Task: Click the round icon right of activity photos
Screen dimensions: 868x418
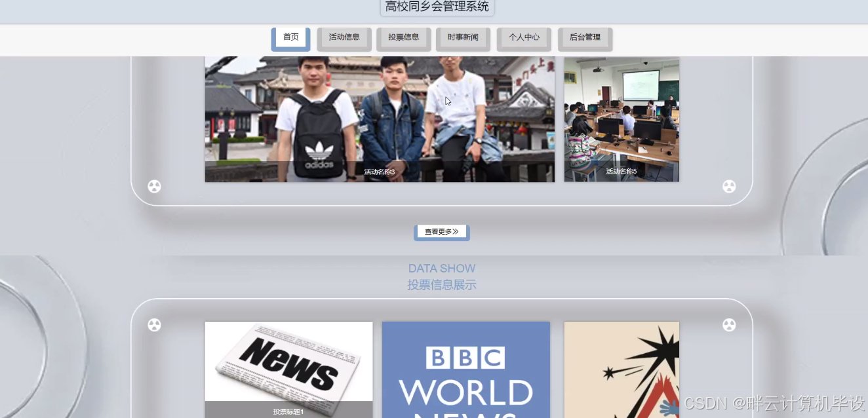Action: (729, 187)
